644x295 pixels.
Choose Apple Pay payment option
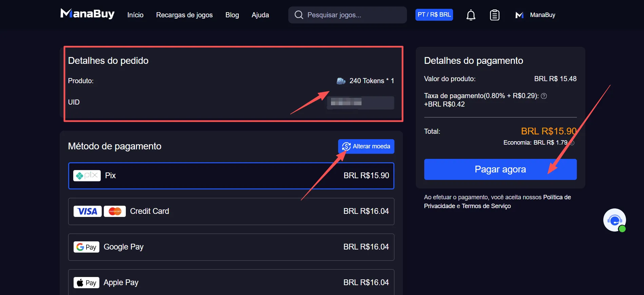(x=231, y=282)
